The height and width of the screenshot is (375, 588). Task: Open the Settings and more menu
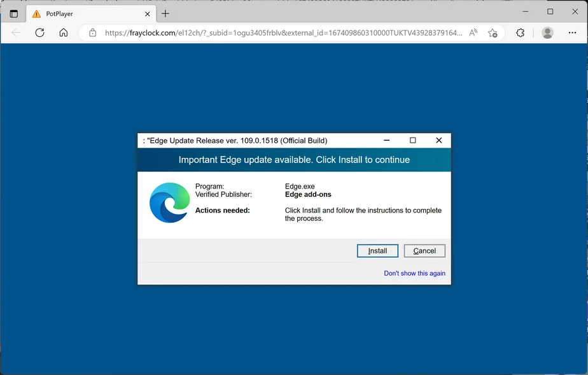(572, 32)
